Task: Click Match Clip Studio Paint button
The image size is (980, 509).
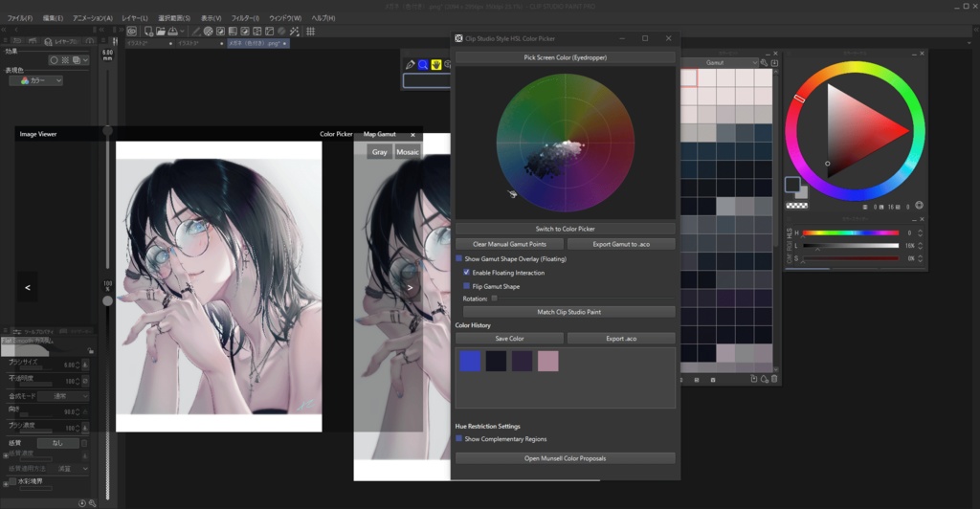Action: point(568,312)
